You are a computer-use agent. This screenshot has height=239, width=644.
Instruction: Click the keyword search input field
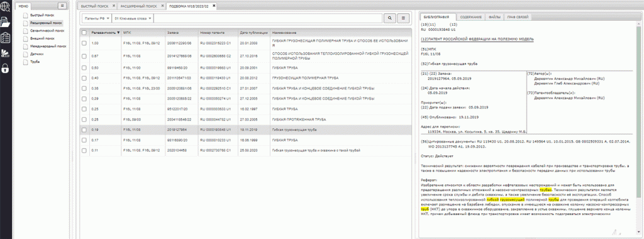pos(268,18)
